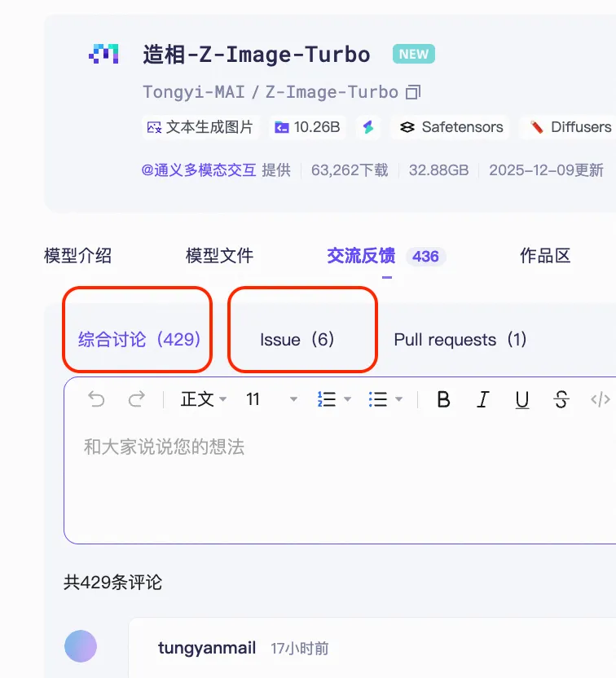616x678 pixels.
Task: Switch to the 模型文件 tab
Action: pyautogui.click(x=220, y=256)
